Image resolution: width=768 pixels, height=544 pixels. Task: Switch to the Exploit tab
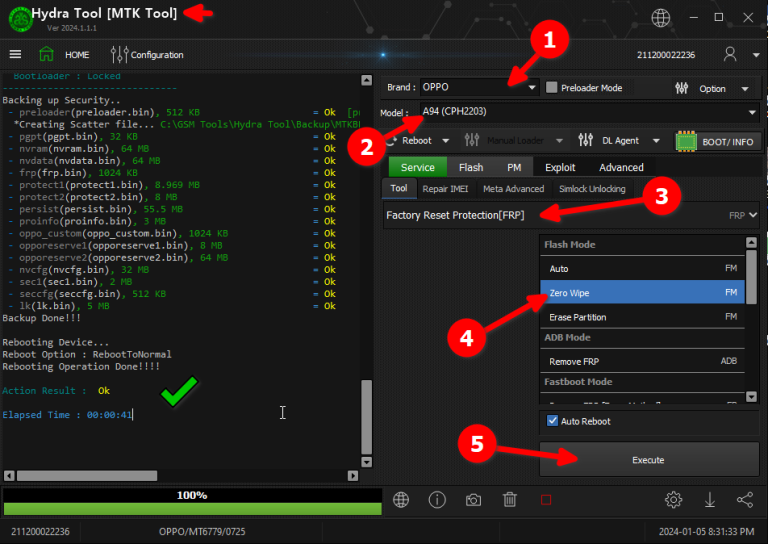(x=560, y=167)
